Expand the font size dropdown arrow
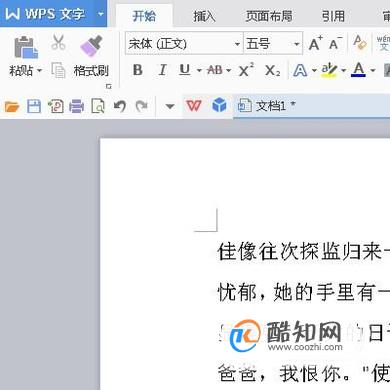The image size is (390, 390). [297, 44]
